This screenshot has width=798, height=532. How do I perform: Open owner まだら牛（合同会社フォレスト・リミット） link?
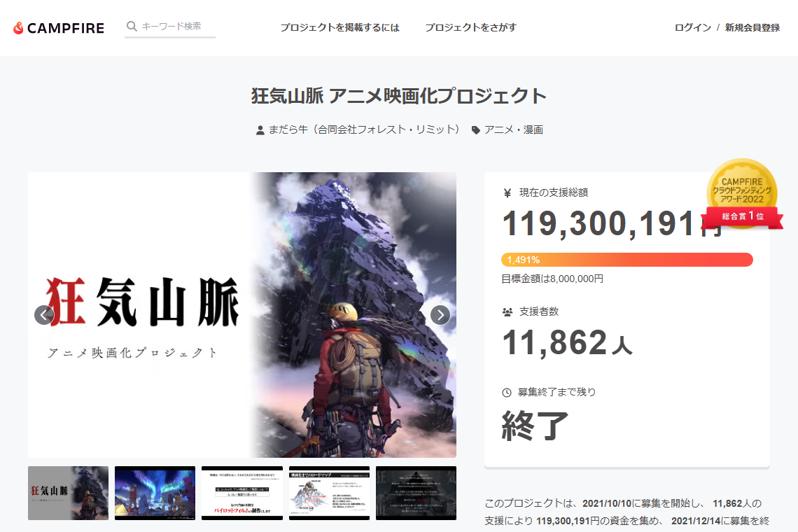coord(364,129)
